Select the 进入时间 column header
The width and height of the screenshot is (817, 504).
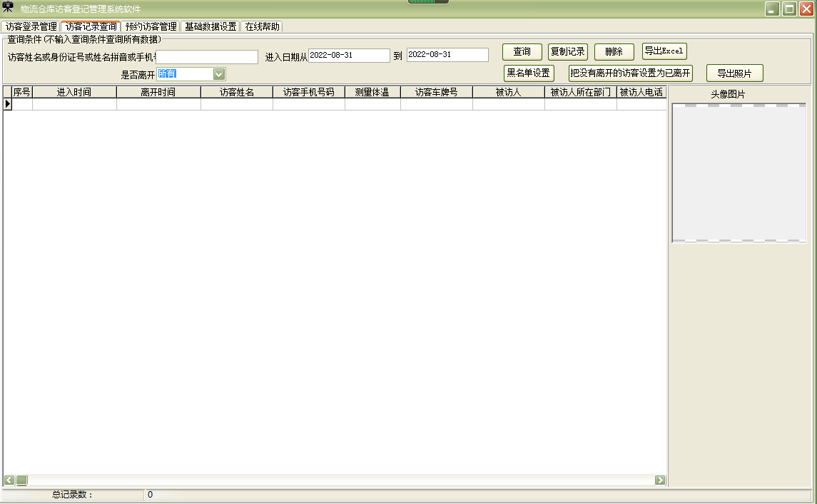[74, 92]
